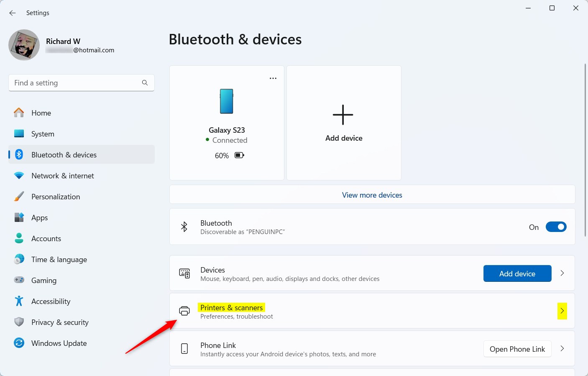
Task: Expand the Phone Link row chevron
Action: 562,348
